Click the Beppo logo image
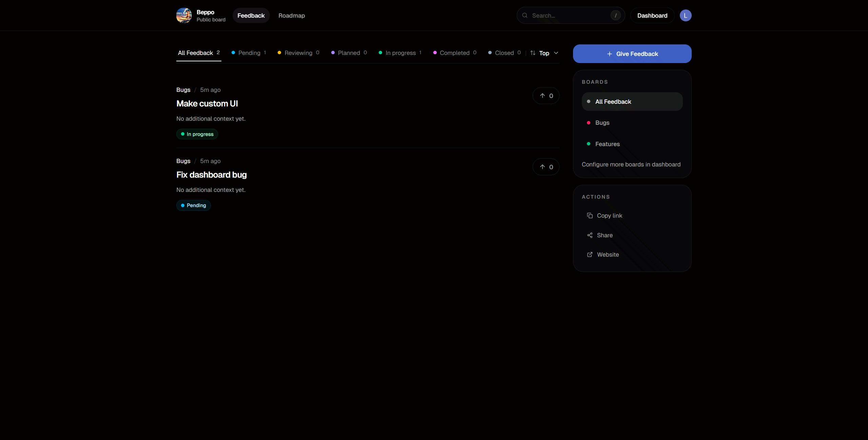Image resolution: width=868 pixels, height=440 pixels. pyautogui.click(x=184, y=15)
